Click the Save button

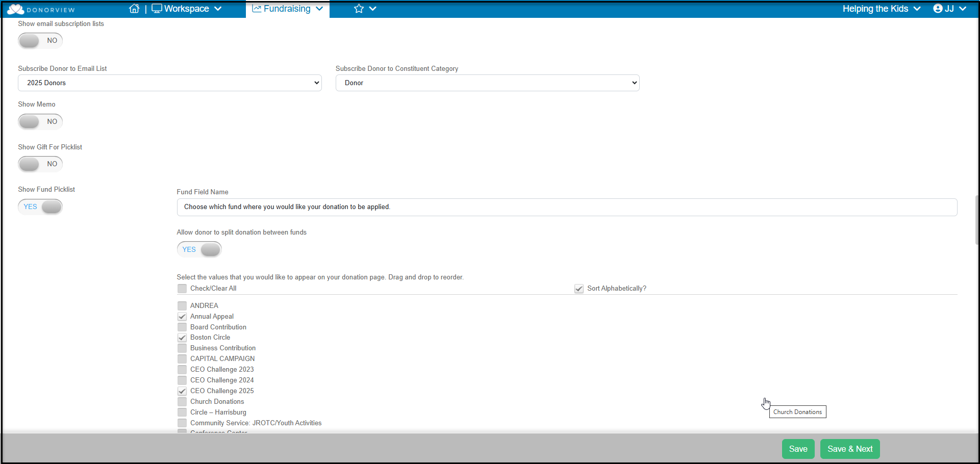[798, 449]
